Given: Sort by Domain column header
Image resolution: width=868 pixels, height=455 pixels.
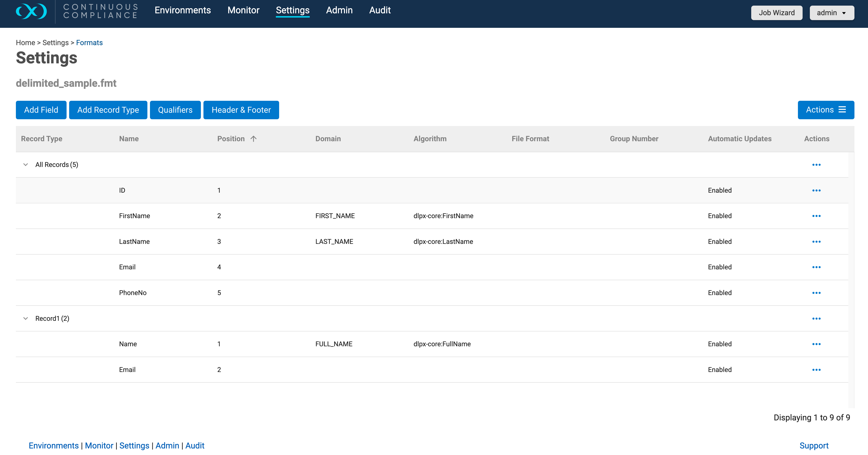Looking at the screenshot, I should click(328, 139).
